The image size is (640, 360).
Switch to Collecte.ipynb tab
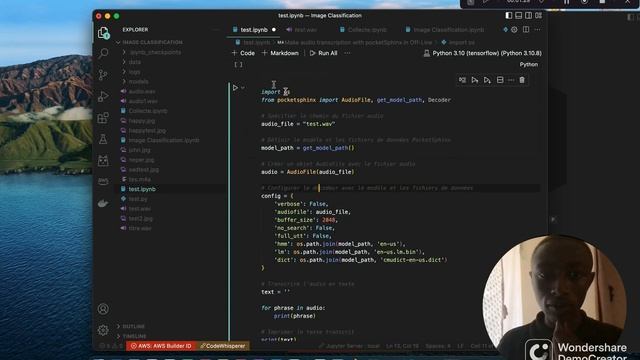click(363, 29)
